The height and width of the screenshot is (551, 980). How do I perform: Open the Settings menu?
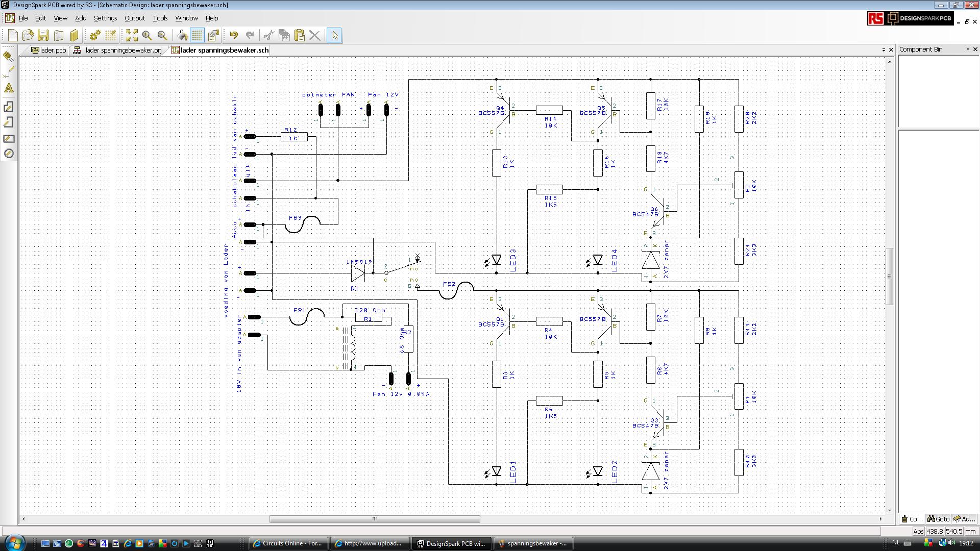105,18
